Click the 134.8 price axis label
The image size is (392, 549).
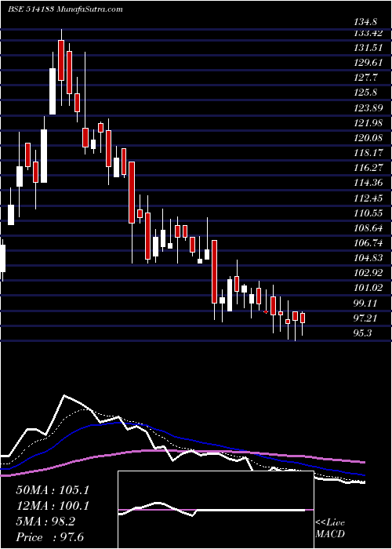coord(366,22)
